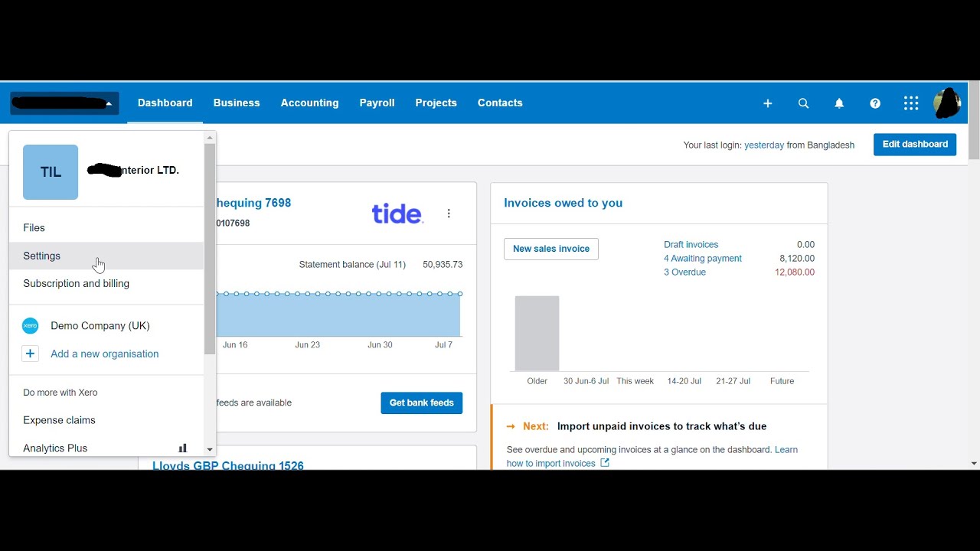Open the Dashboard tab
This screenshot has width=980, height=551.
165,103
